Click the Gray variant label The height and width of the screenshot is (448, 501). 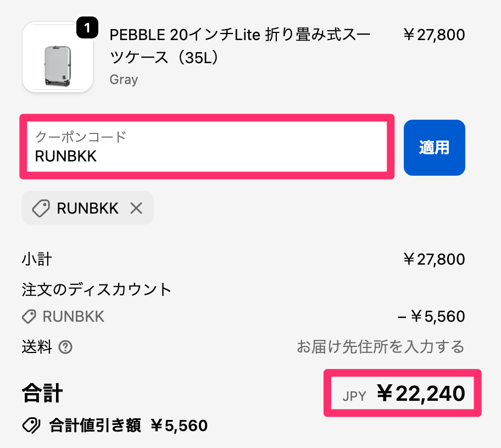(123, 79)
